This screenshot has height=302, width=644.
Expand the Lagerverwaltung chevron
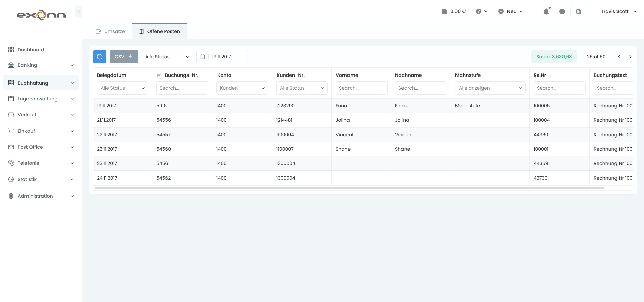click(x=72, y=99)
